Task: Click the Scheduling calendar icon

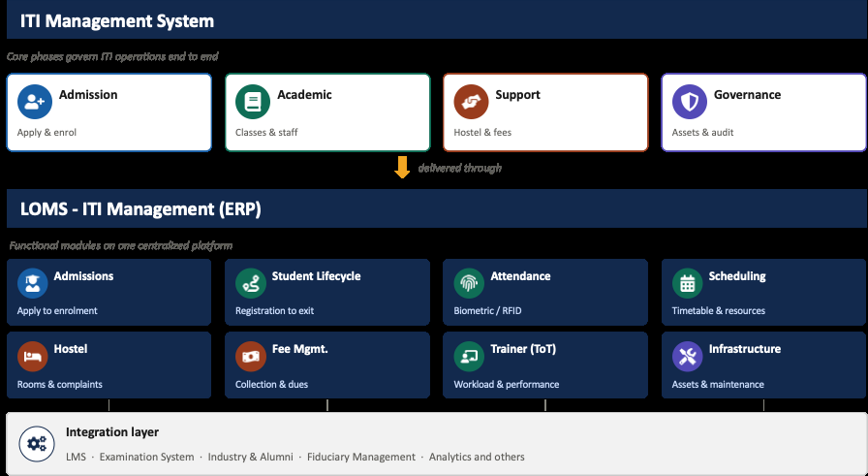Action: point(688,283)
